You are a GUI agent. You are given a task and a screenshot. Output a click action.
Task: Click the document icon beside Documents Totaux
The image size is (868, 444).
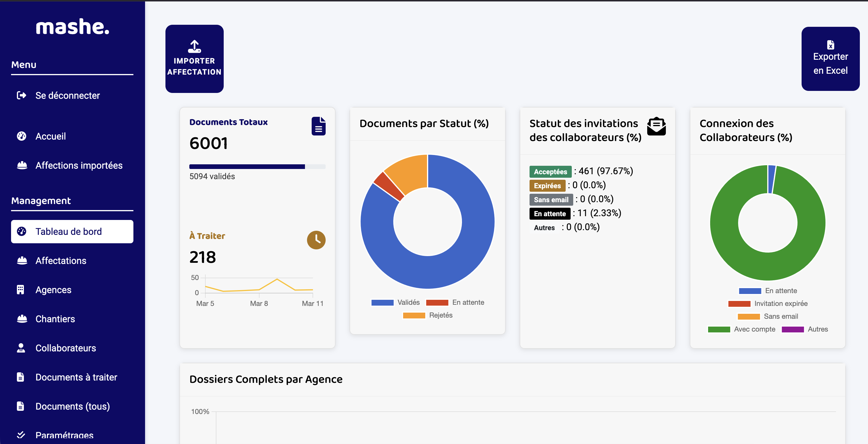[x=318, y=126]
